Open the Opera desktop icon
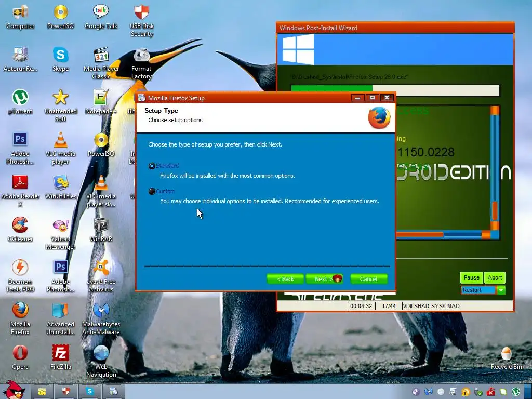The height and width of the screenshot is (399, 532). (x=20, y=357)
